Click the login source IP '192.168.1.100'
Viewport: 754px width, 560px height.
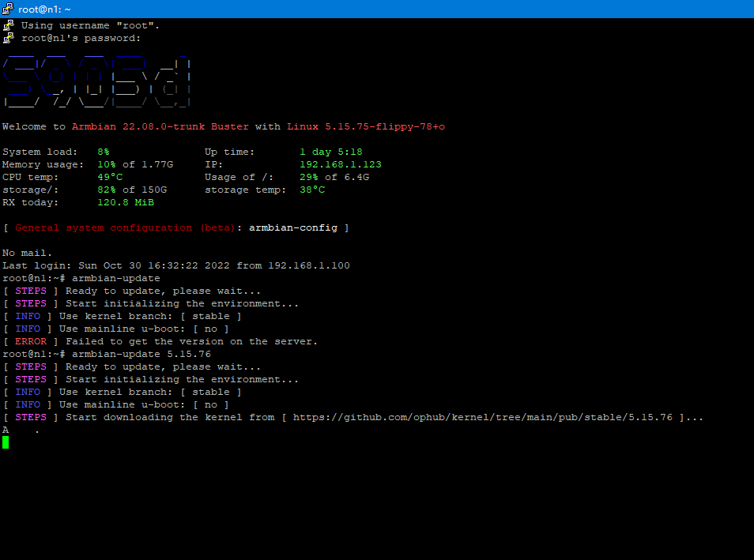[309, 265]
